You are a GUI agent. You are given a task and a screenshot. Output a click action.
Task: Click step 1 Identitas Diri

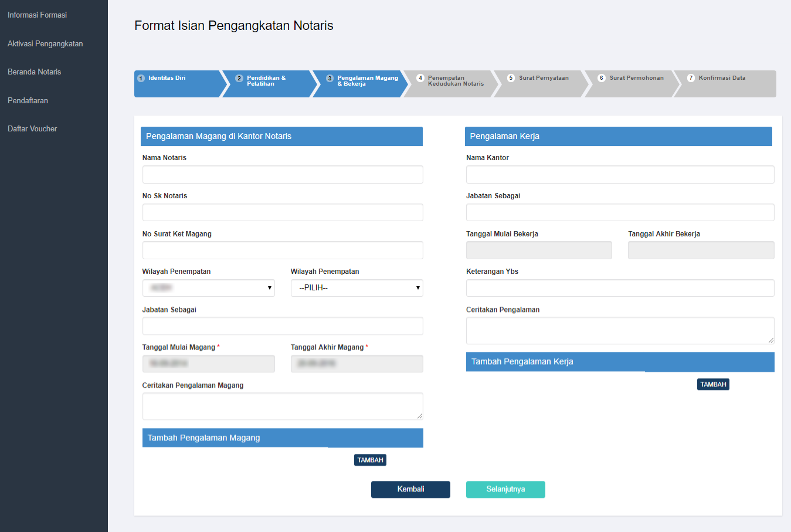pyautogui.click(x=176, y=83)
